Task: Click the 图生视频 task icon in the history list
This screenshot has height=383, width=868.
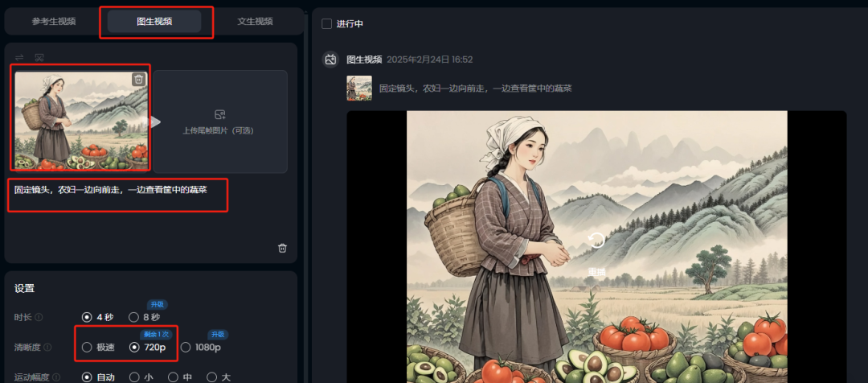Action: point(331,60)
